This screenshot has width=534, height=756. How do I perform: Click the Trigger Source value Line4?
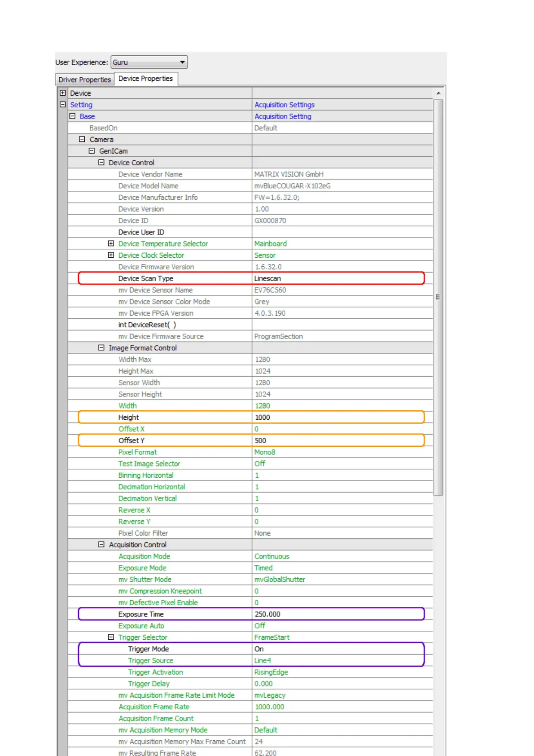[263, 660]
